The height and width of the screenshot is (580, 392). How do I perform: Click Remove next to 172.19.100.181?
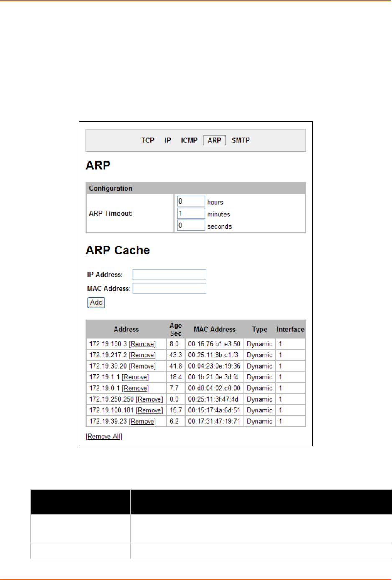click(149, 410)
